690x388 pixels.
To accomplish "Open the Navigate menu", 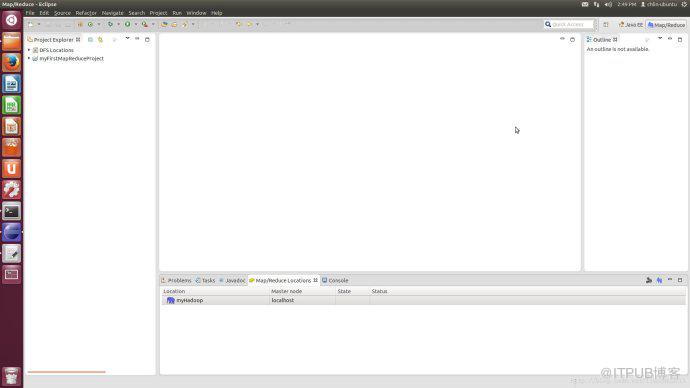I will pyautogui.click(x=112, y=13).
